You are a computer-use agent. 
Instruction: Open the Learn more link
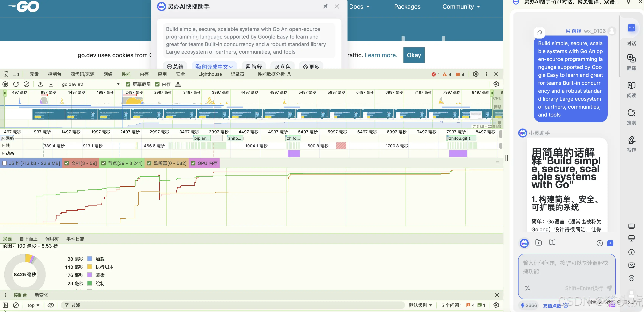381,55
